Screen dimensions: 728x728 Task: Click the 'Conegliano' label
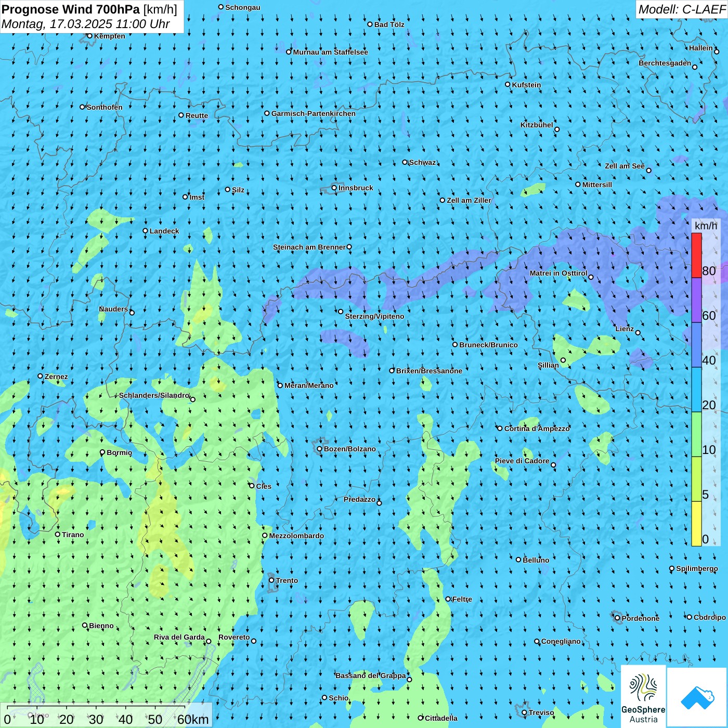pos(561,641)
